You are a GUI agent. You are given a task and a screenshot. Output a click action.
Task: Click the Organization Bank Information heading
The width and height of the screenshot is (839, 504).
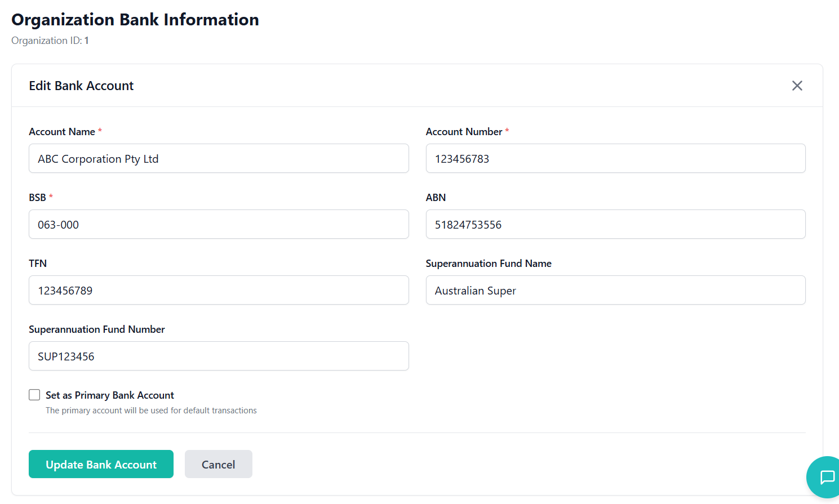tap(135, 20)
